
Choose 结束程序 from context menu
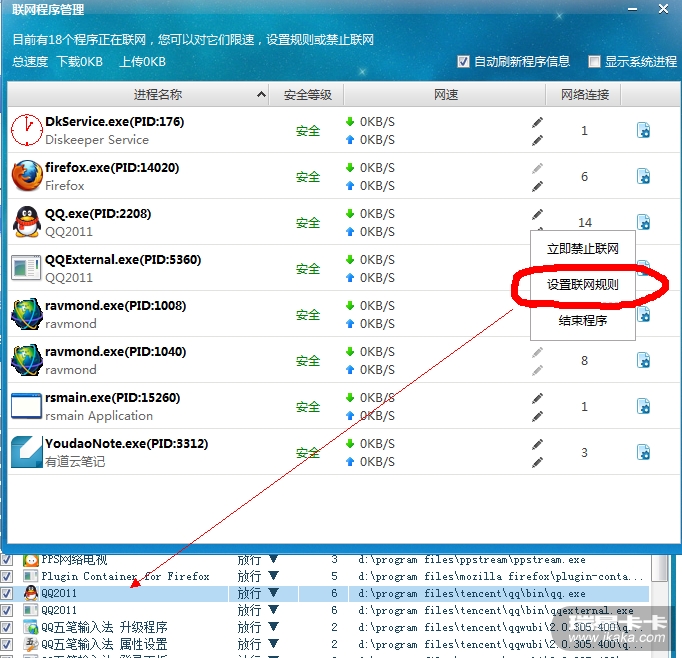coord(582,321)
